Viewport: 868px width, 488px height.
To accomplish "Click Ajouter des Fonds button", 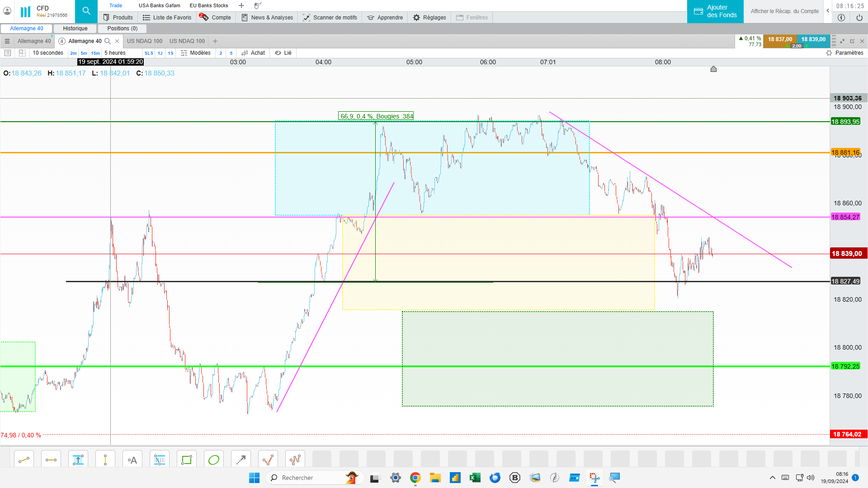I will point(715,11).
